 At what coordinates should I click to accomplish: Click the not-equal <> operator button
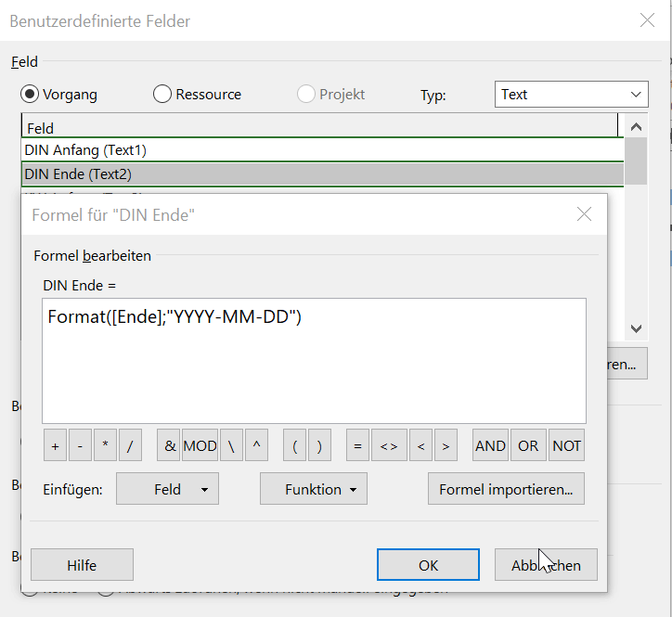[x=389, y=446]
